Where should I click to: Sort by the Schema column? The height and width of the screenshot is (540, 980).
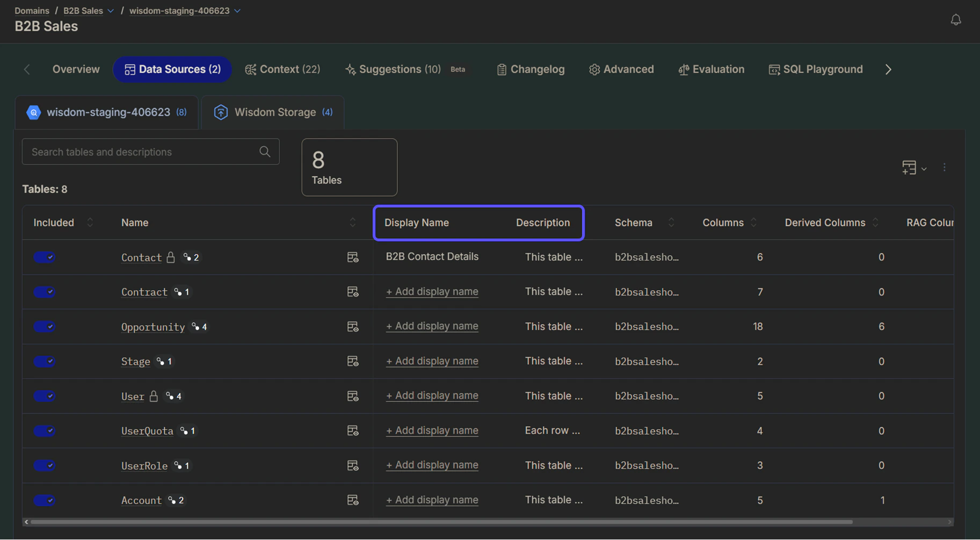click(671, 222)
